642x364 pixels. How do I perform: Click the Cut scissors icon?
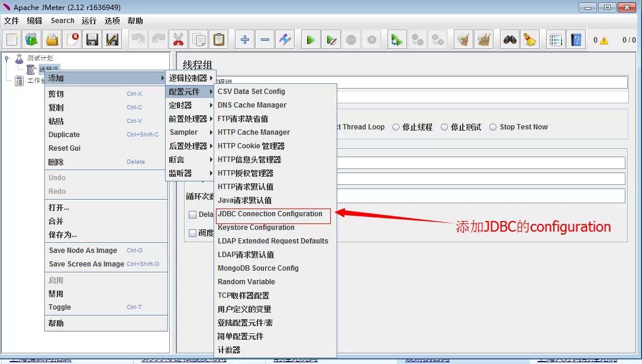pos(179,40)
